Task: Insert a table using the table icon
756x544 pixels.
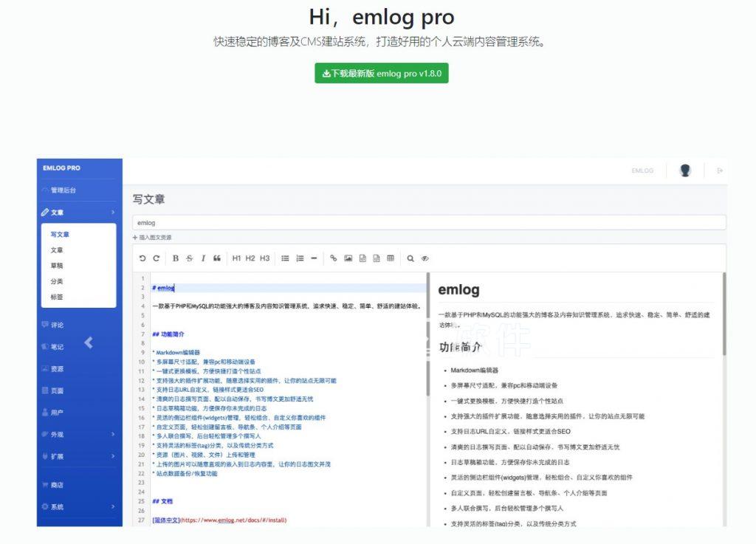Action: 391,258
